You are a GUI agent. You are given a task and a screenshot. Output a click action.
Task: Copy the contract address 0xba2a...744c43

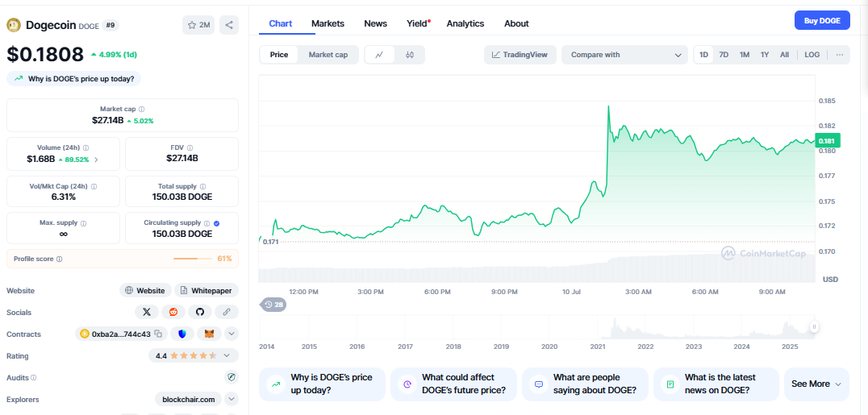click(x=158, y=334)
